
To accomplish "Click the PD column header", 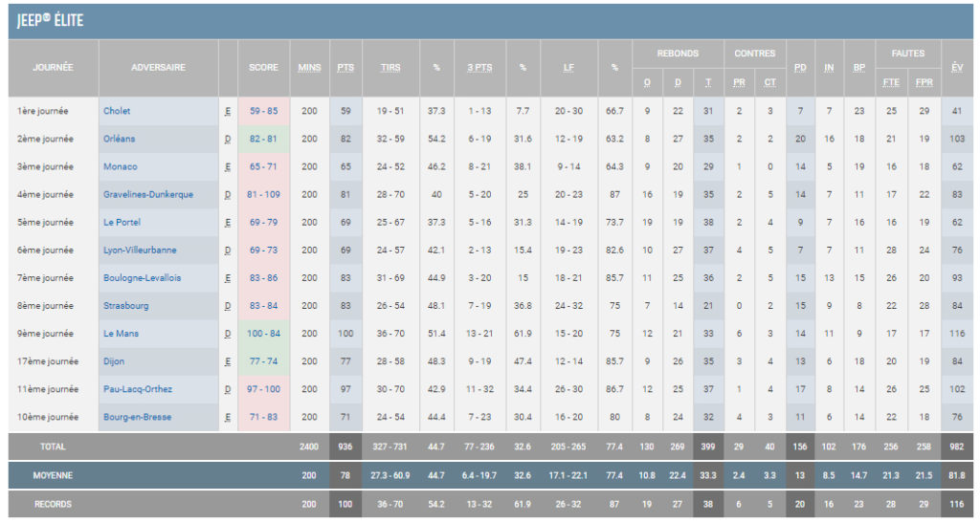I will pyautogui.click(x=801, y=67).
